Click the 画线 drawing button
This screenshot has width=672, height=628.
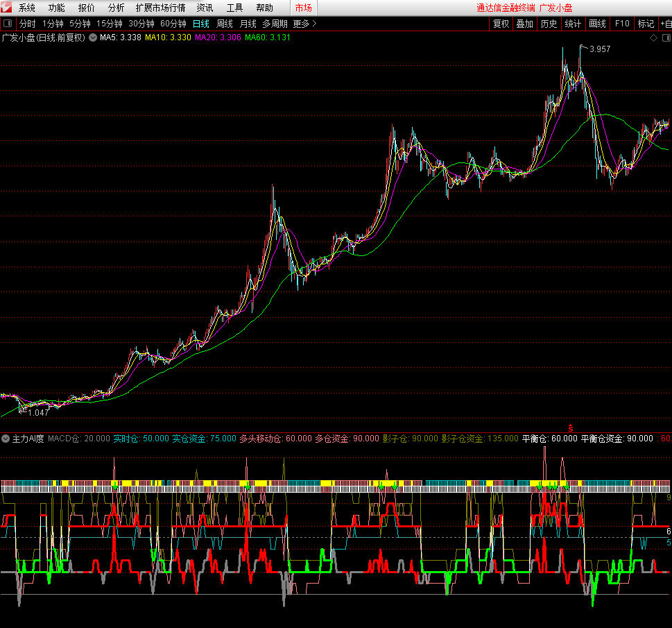coord(597,24)
